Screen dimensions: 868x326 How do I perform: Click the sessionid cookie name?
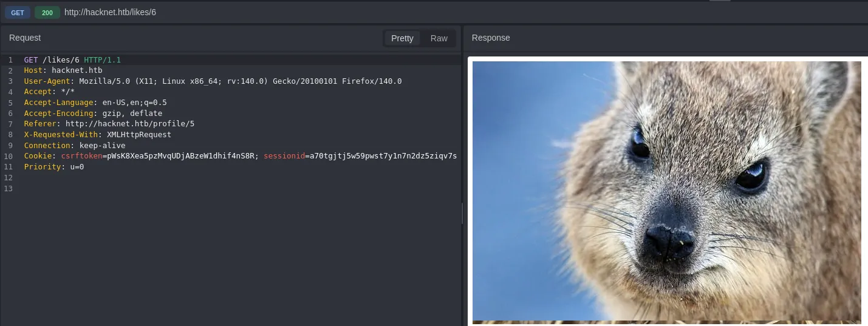(x=284, y=156)
